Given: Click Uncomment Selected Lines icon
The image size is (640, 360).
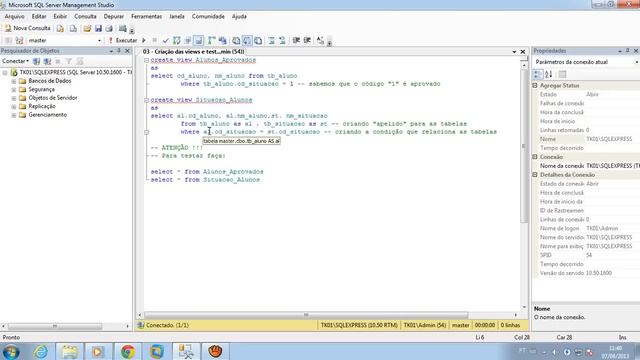Looking at the screenshot, I should coord(282,40).
